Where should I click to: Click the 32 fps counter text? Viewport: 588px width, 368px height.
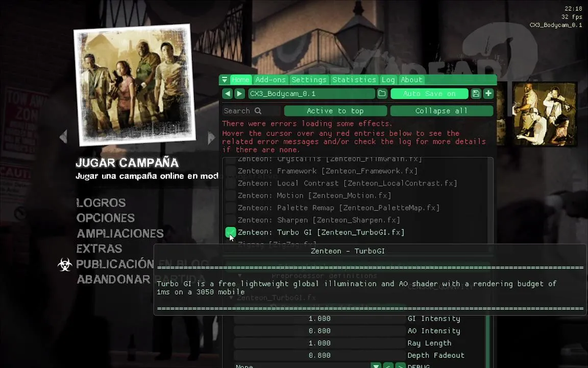click(x=572, y=17)
